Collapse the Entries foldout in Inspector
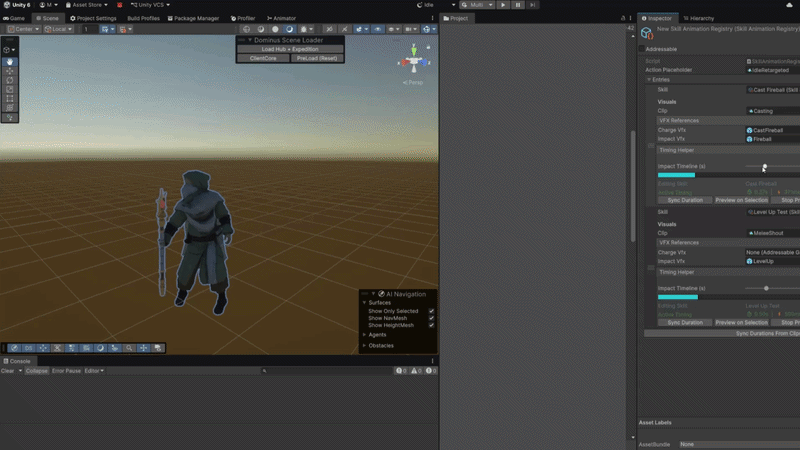 [649, 80]
